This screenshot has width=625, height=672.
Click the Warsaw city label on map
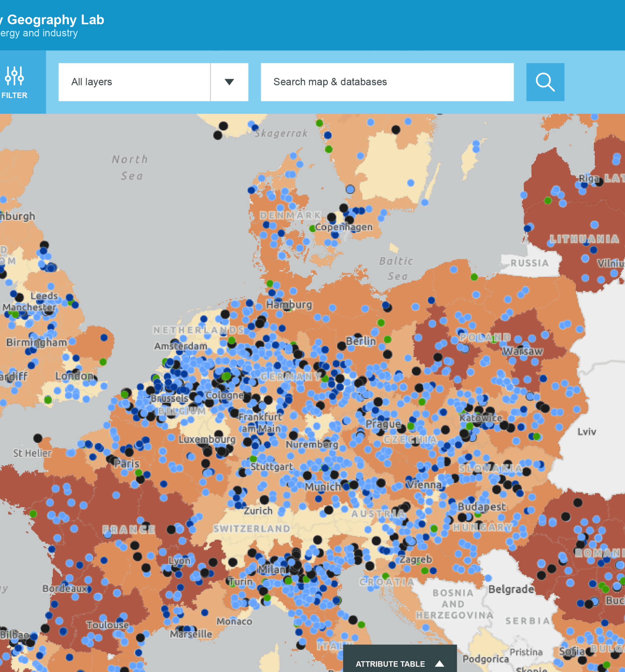pos(523,351)
